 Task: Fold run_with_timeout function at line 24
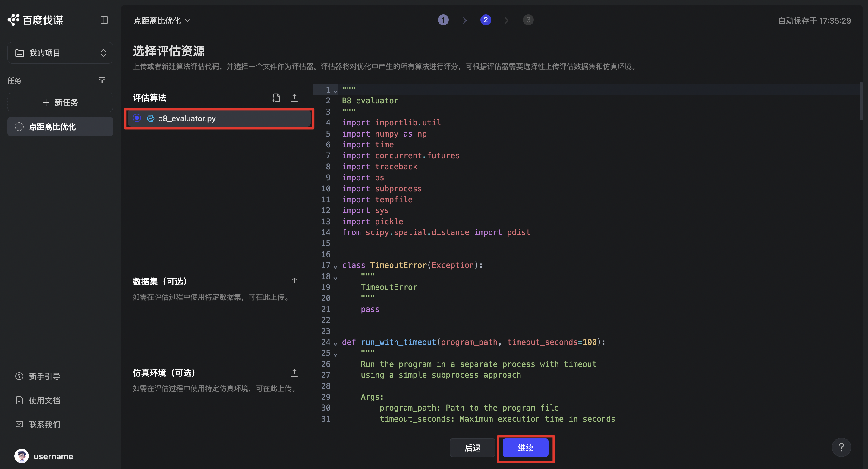click(335, 344)
